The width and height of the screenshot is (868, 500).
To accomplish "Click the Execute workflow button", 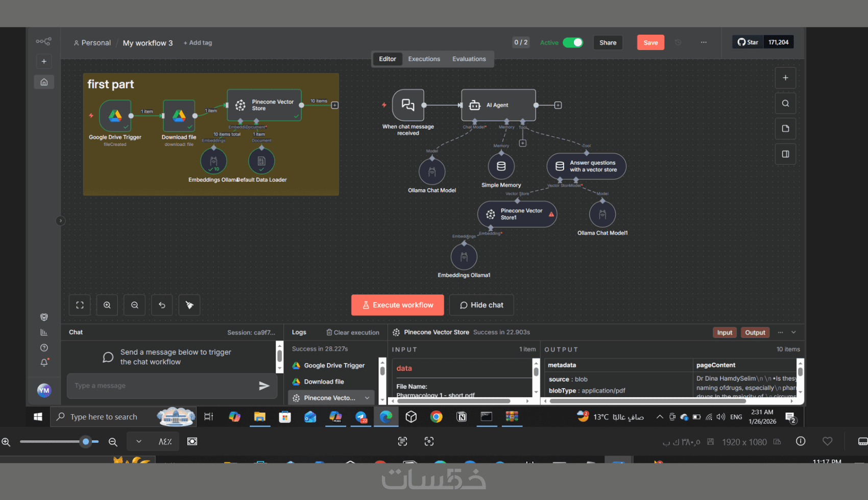I will click(397, 305).
